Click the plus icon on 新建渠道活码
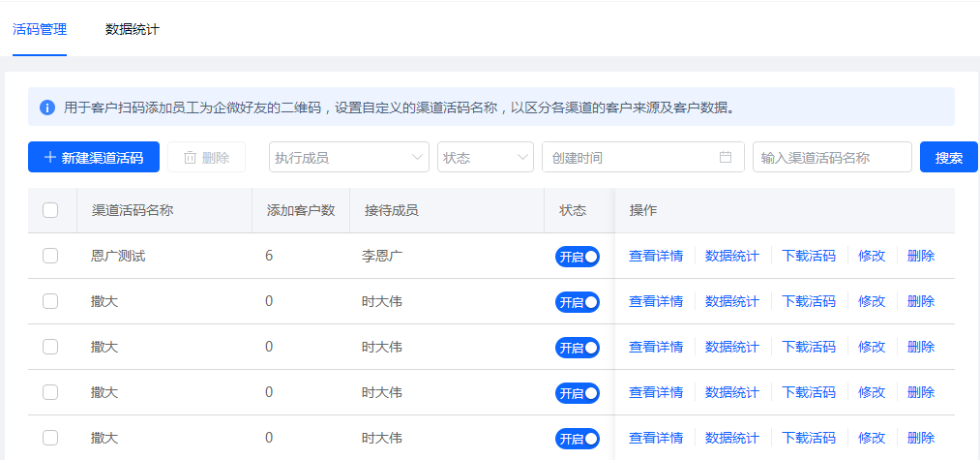 50,157
